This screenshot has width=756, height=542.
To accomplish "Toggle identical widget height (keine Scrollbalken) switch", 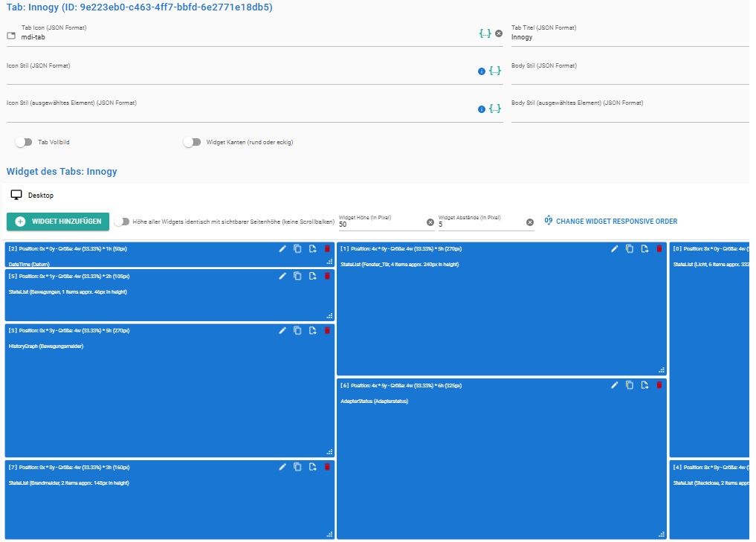I will point(121,222).
